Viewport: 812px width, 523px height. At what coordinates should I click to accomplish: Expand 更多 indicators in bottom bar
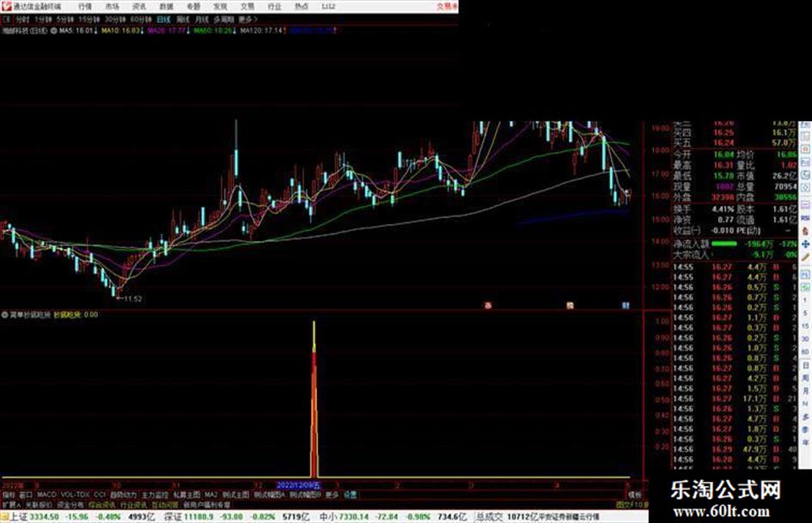point(332,495)
